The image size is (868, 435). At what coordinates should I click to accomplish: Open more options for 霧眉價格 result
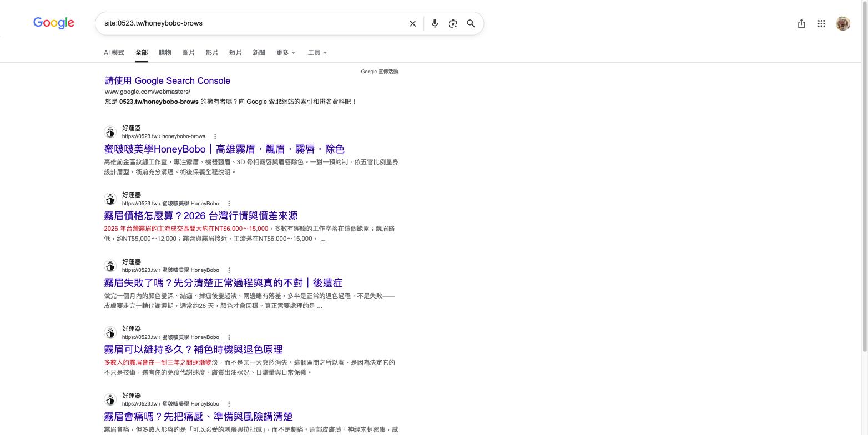coord(229,204)
